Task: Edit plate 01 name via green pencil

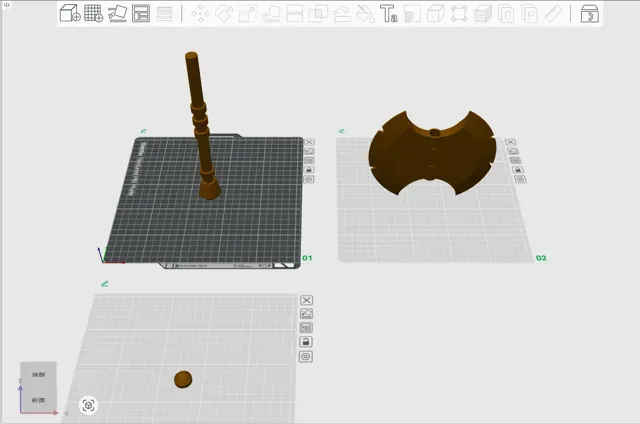Action: click(144, 131)
